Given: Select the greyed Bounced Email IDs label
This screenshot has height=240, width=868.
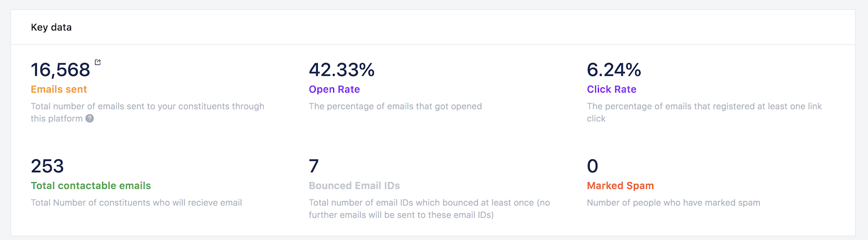Looking at the screenshot, I should (354, 186).
